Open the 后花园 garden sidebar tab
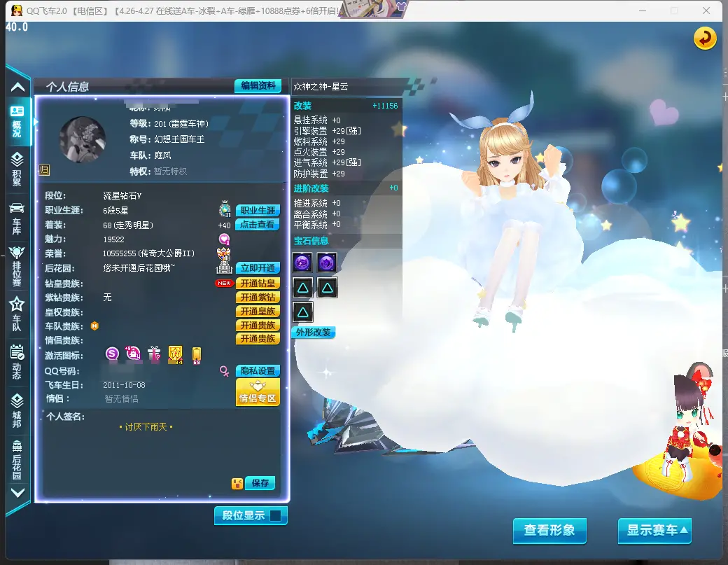The height and width of the screenshot is (565, 728). click(x=17, y=459)
